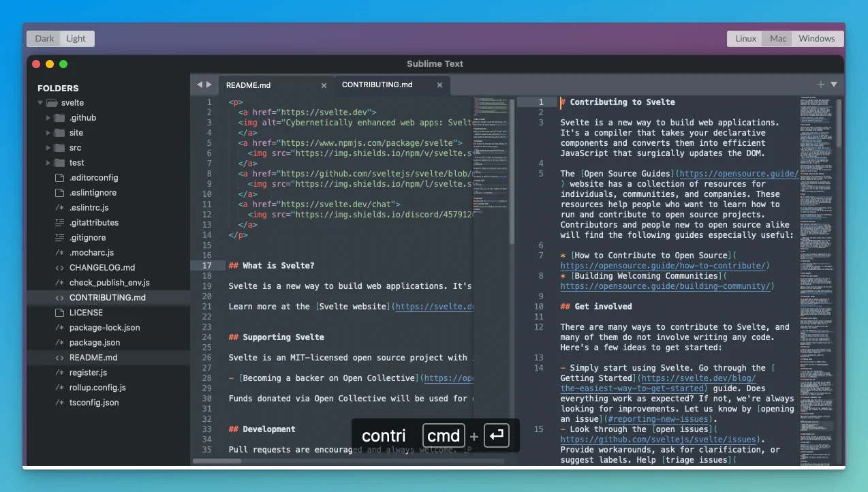Open the tab list dropdown arrow

(834, 84)
